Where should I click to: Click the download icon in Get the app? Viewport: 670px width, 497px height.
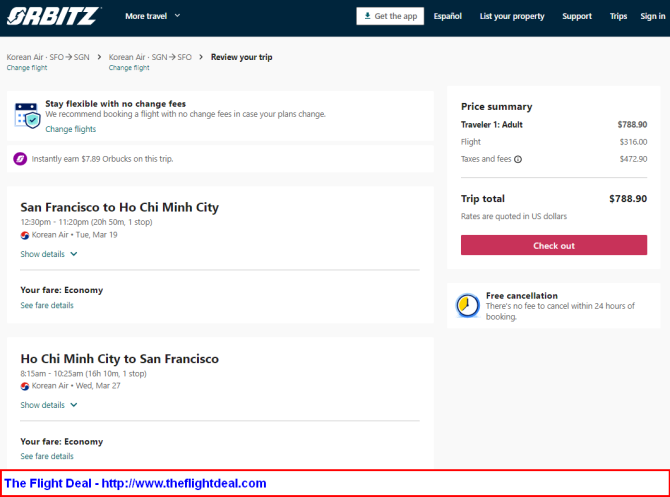[x=367, y=16]
